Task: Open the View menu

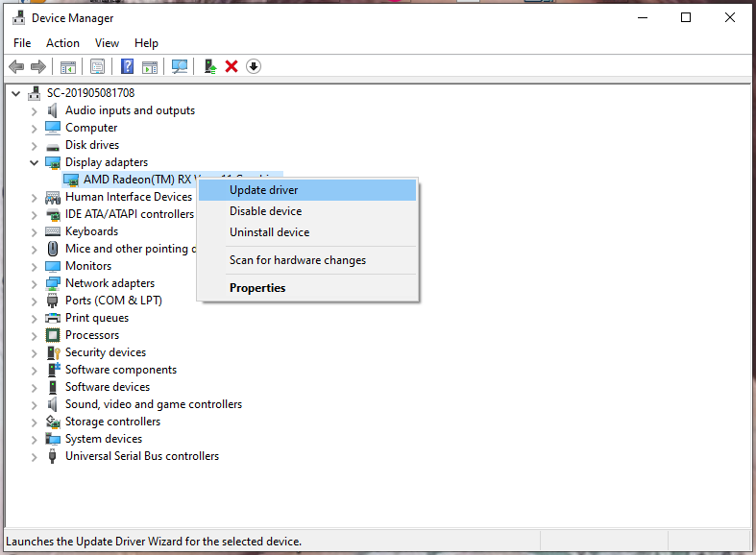Action: [x=107, y=43]
